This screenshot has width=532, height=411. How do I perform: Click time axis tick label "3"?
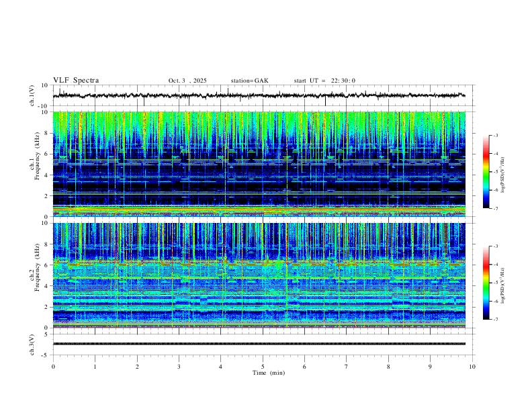pos(179,367)
